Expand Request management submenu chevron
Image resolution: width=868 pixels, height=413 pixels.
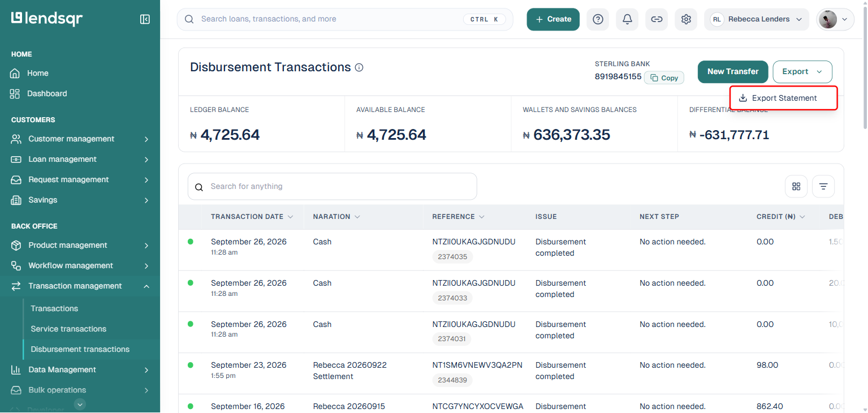click(x=146, y=180)
